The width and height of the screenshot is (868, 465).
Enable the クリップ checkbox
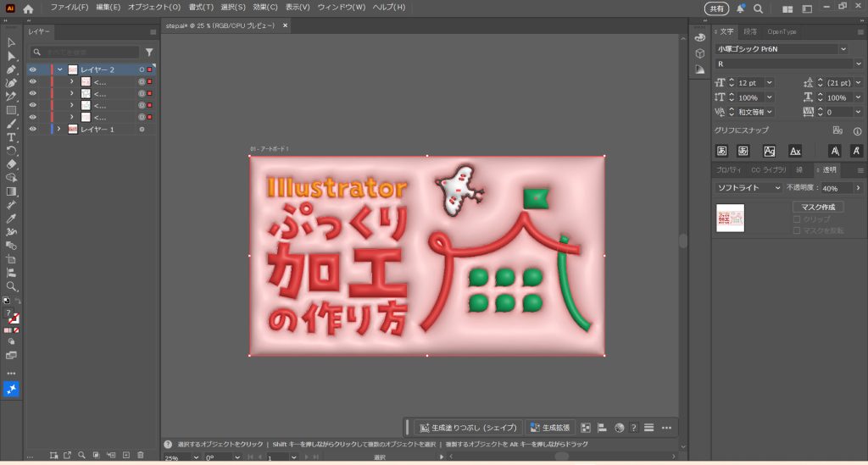pyautogui.click(x=797, y=219)
